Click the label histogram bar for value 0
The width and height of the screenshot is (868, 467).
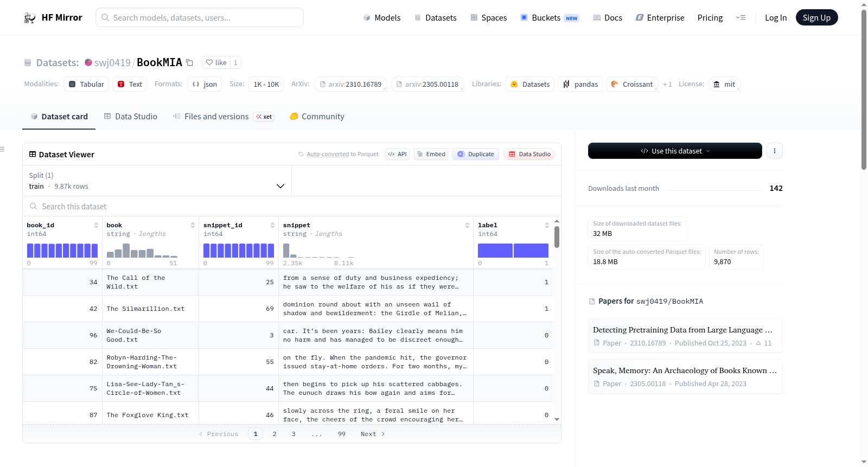coord(495,251)
